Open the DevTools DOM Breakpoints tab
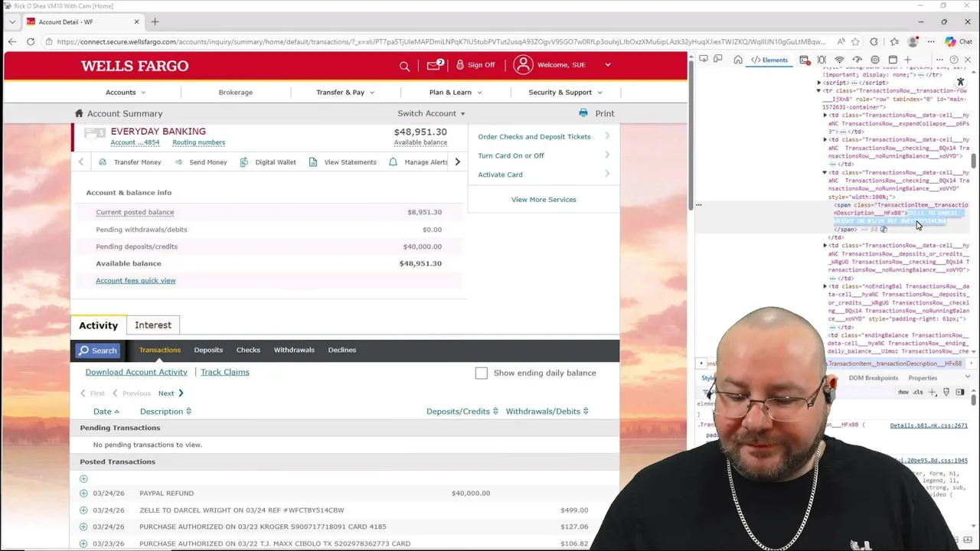The image size is (980, 551). pos(874,378)
